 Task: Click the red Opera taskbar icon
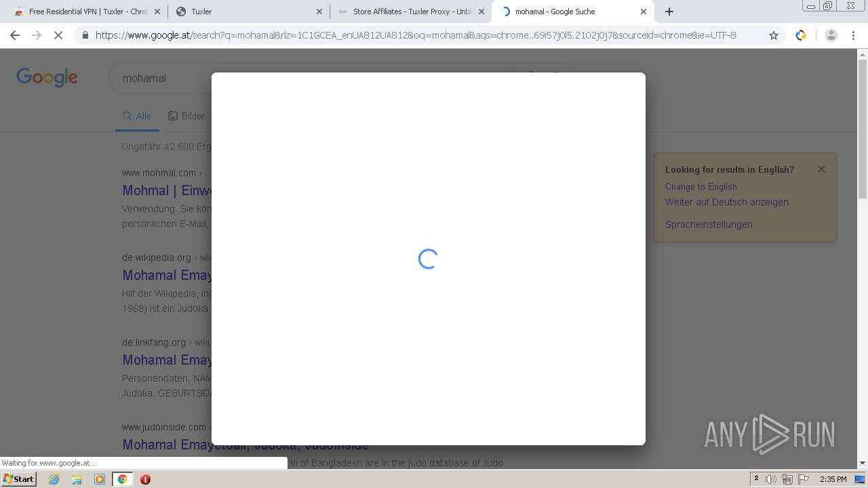pyautogui.click(x=145, y=479)
